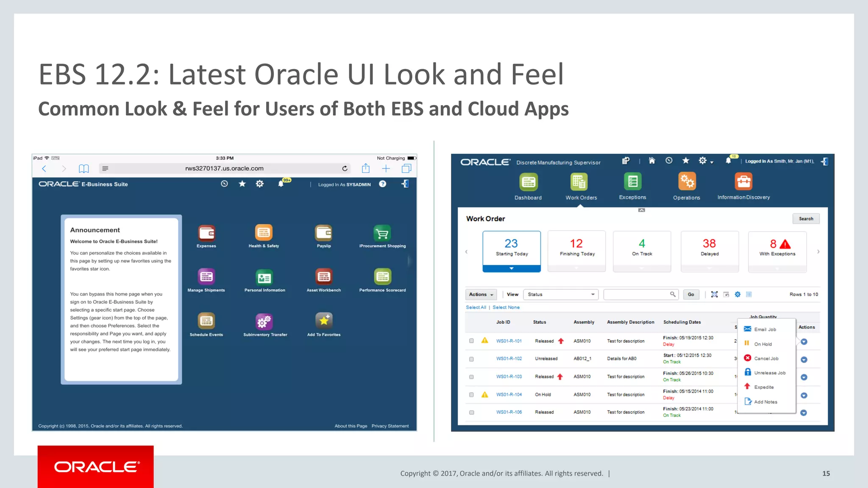The image size is (868, 488).
Task: Check the box for job WS01-R-106
Action: click(x=471, y=413)
